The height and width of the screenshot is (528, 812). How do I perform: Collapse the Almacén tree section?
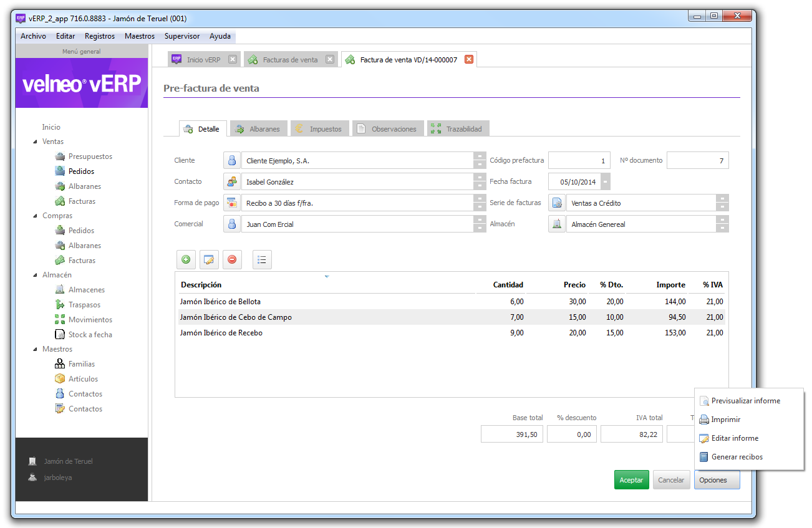coord(35,275)
